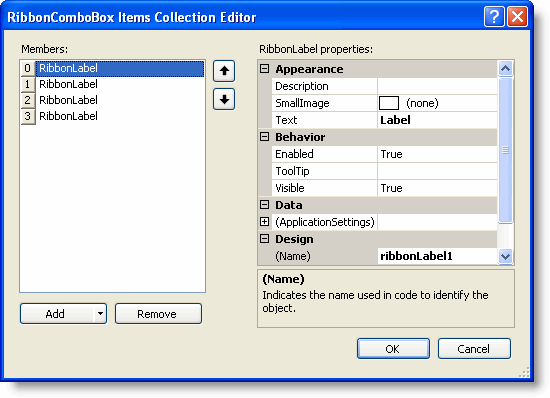Collapse the Behavior category
The height and width of the screenshot is (398, 550).
tap(264, 137)
